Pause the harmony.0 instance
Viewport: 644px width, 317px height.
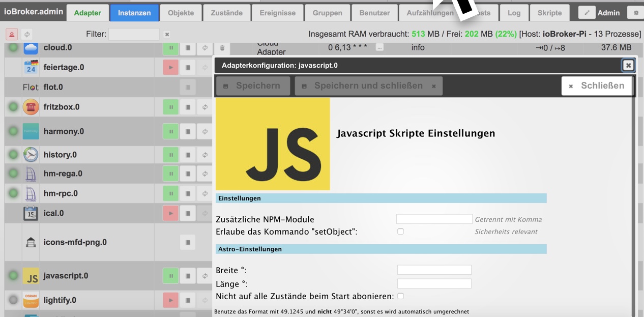pyautogui.click(x=171, y=131)
